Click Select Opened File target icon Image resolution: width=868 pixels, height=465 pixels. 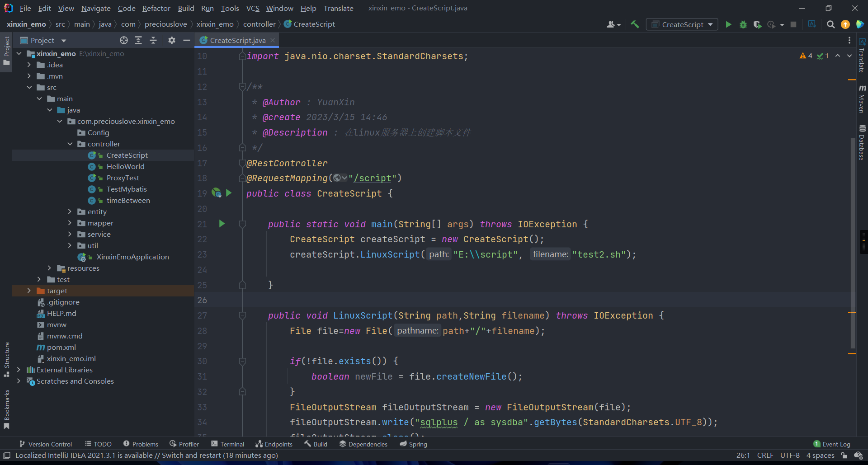[x=123, y=40]
